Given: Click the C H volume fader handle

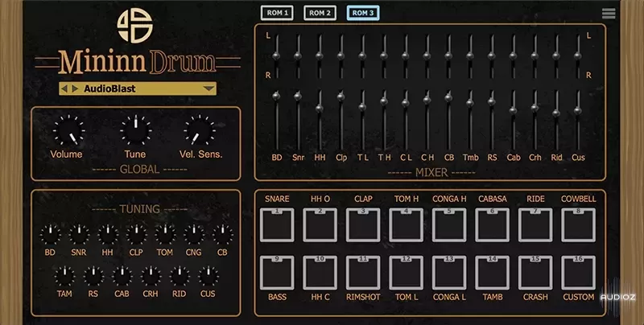Looking at the screenshot, I should tap(427, 99).
